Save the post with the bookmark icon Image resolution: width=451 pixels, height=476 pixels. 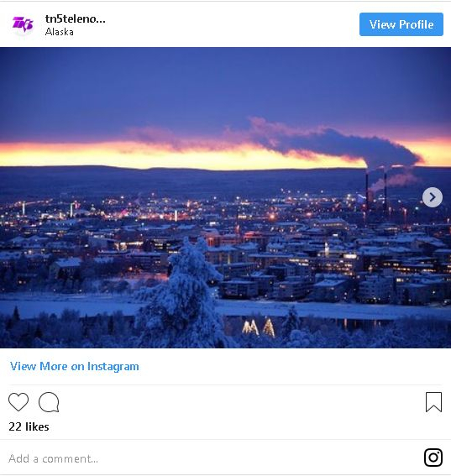(433, 402)
